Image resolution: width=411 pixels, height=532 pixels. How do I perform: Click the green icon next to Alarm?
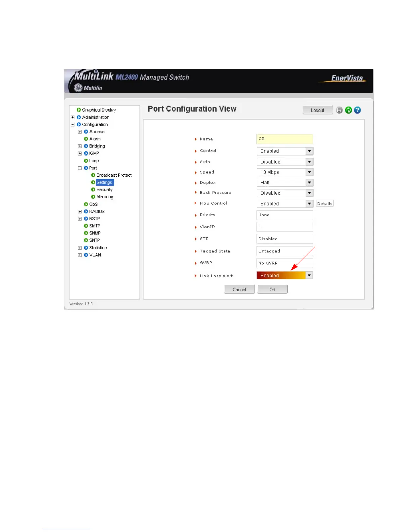(x=86, y=139)
